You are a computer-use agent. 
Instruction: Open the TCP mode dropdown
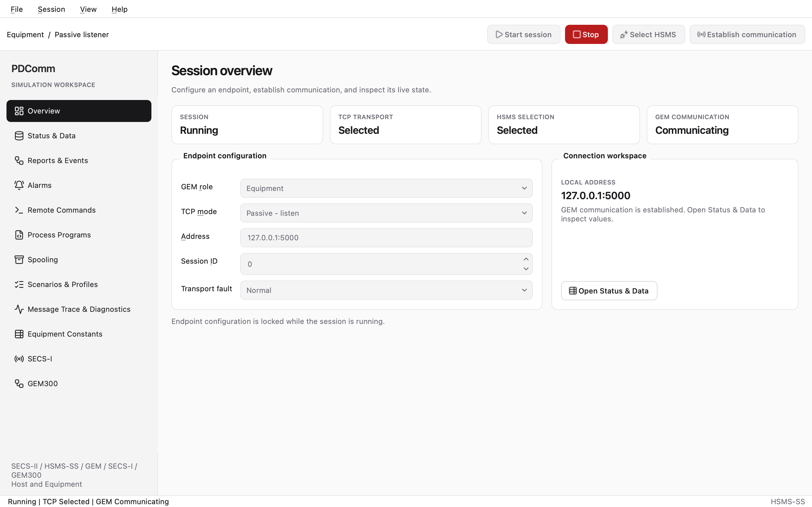[x=386, y=213]
